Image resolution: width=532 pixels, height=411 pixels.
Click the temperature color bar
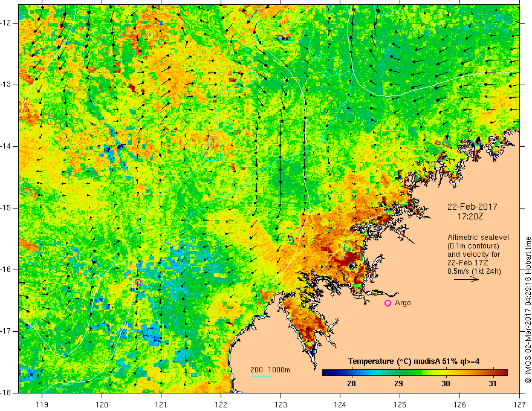coord(415,373)
